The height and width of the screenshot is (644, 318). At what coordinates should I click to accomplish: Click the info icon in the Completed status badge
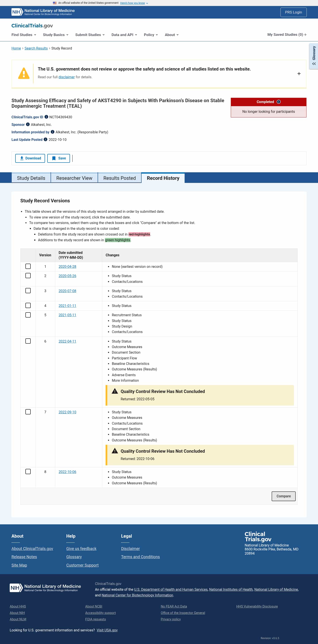(x=279, y=102)
